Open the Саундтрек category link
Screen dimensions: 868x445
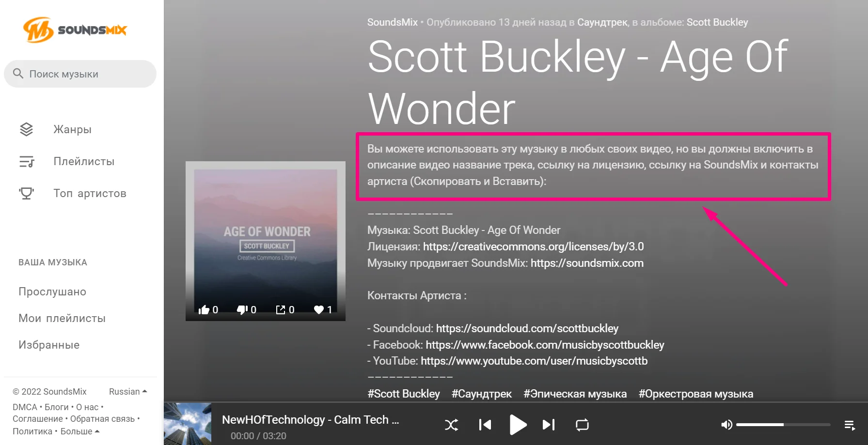pos(602,22)
